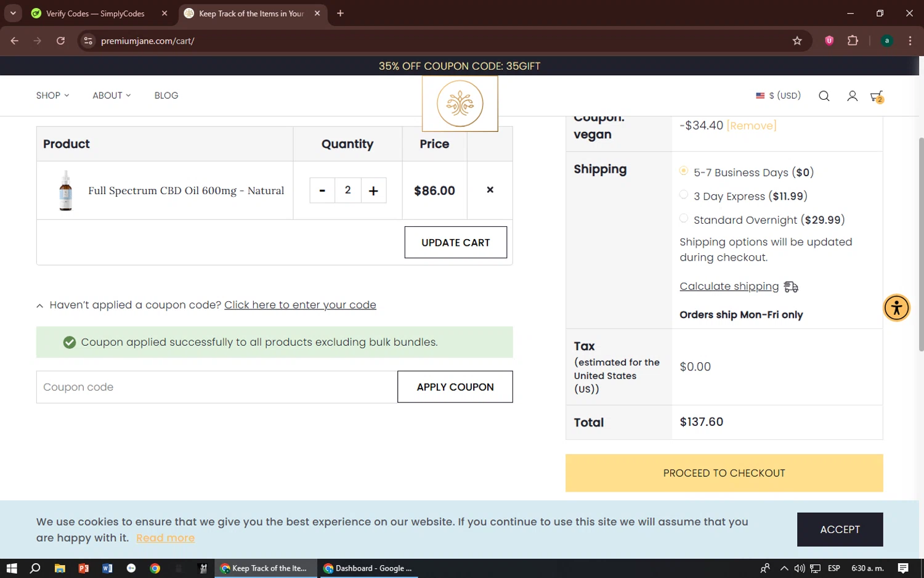Image resolution: width=924 pixels, height=578 pixels.
Task: Select 5-7 Business Days shipping
Action: coord(684,171)
